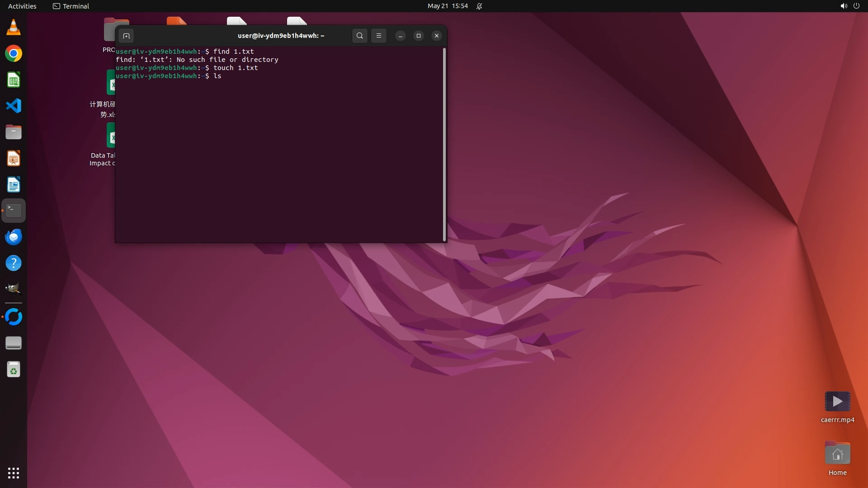The image size is (868, 488).
Task: Open the Activities overview
Action: 22,6
